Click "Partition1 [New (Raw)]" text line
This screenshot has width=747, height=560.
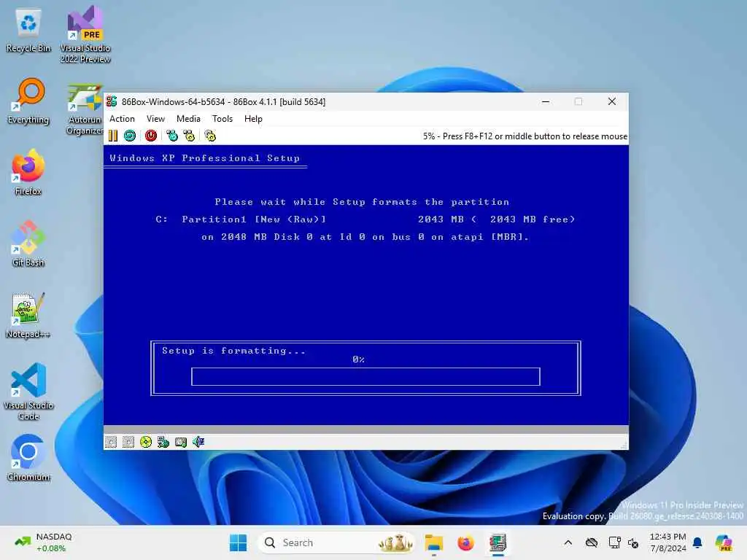(x=254, y=219)
